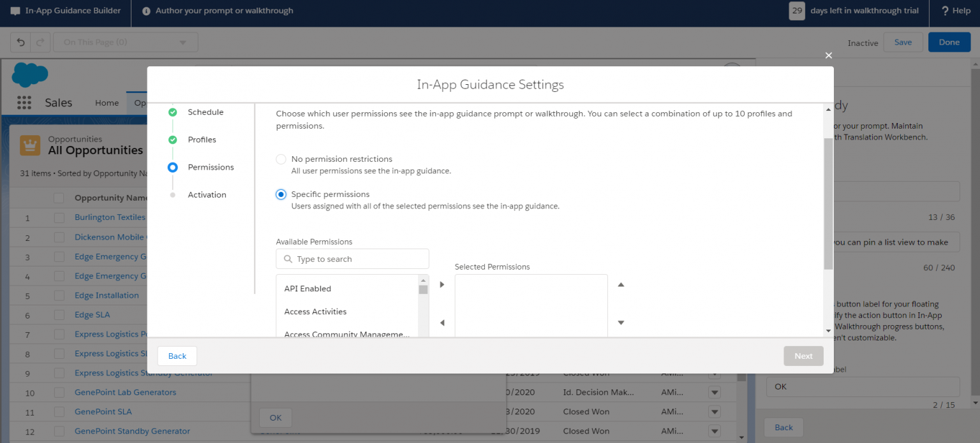This screenshot has width=980, height=443.
Task: Click the search magnifier in Available Permissions
Action: coord(288,259)
